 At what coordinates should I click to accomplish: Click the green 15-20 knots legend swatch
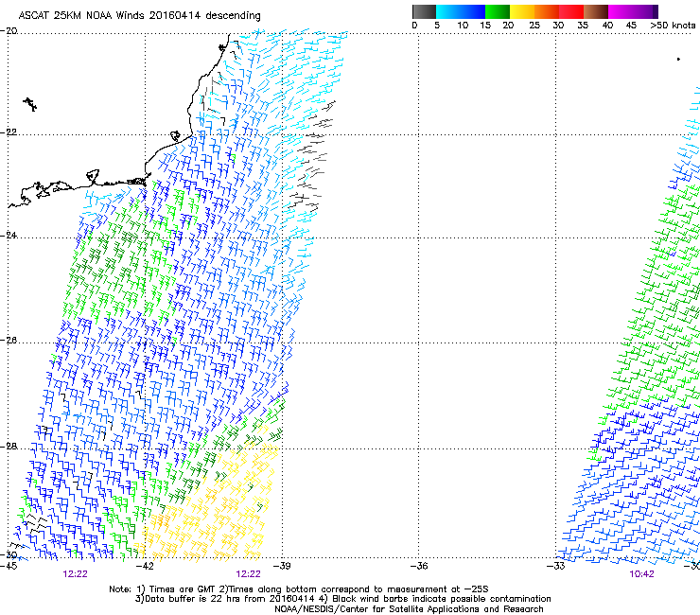pyautogui.click(x=498, y=11)
